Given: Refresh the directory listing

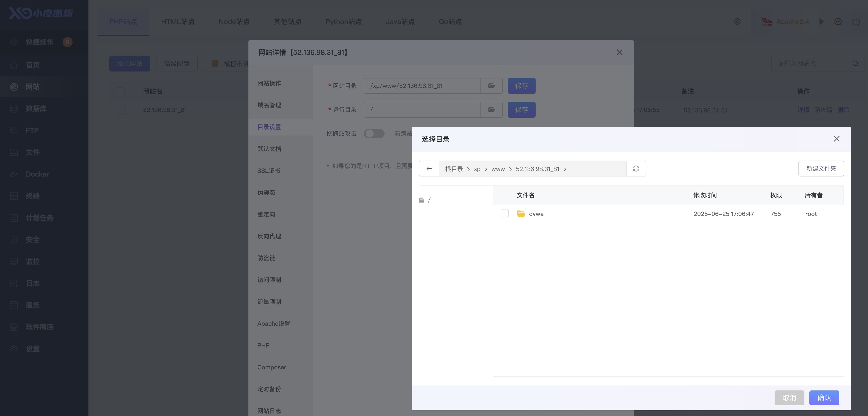Looking at the screenshot, I should [636, 169].
